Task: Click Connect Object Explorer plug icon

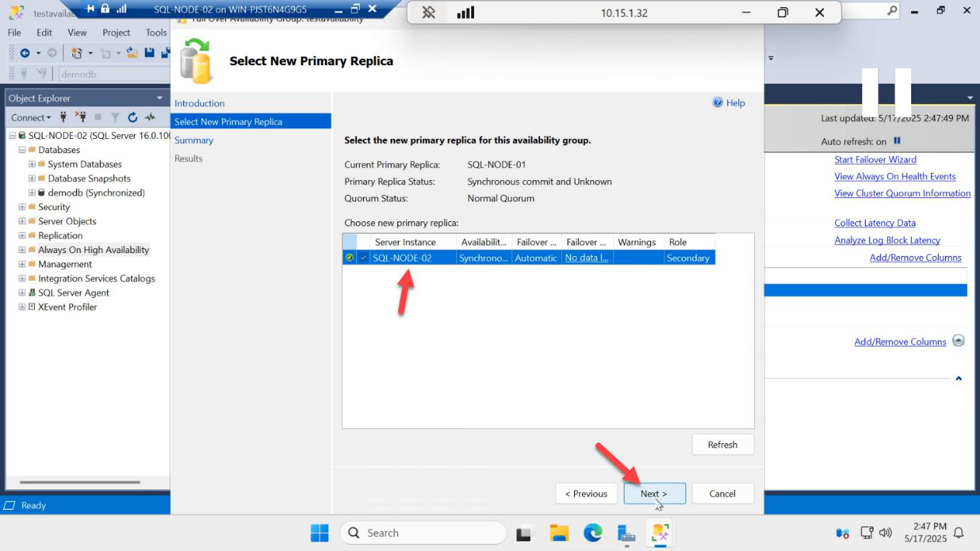Action: click(x=63, y=117)
